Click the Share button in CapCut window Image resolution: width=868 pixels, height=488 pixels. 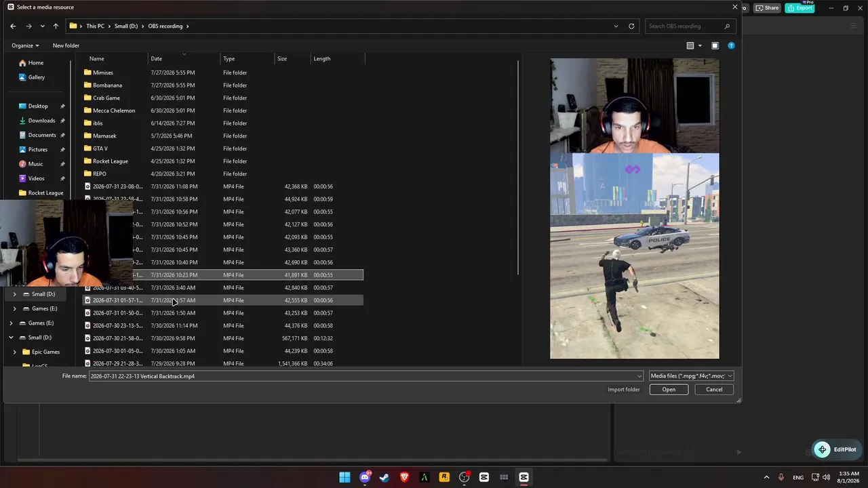tap(768, 8)
